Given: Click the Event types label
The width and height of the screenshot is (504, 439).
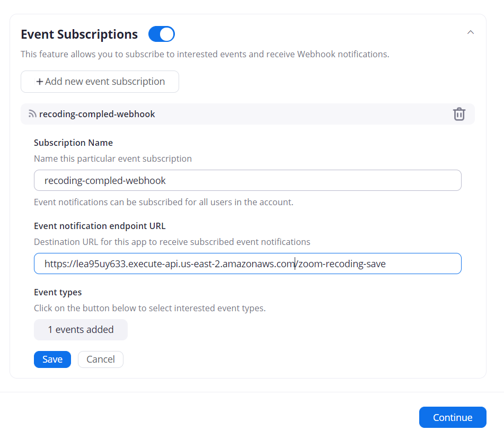Looking at the screenshot, I should coord(58,292).
